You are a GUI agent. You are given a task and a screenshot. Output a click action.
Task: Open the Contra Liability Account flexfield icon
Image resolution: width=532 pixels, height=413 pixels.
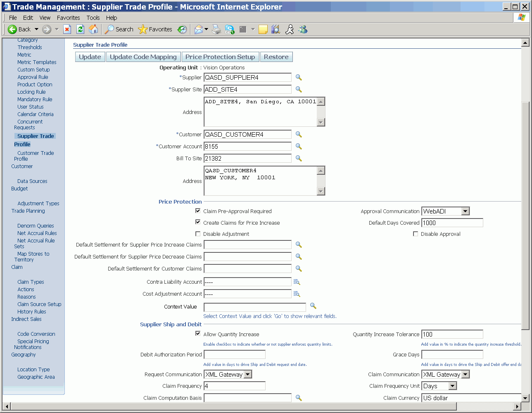(297, 282)
